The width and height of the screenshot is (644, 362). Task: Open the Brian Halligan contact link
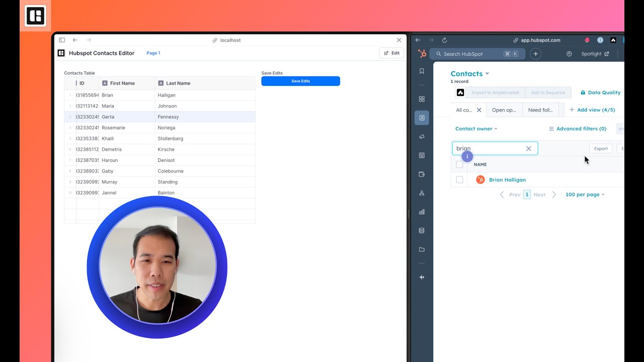click(x=507, y=179)
